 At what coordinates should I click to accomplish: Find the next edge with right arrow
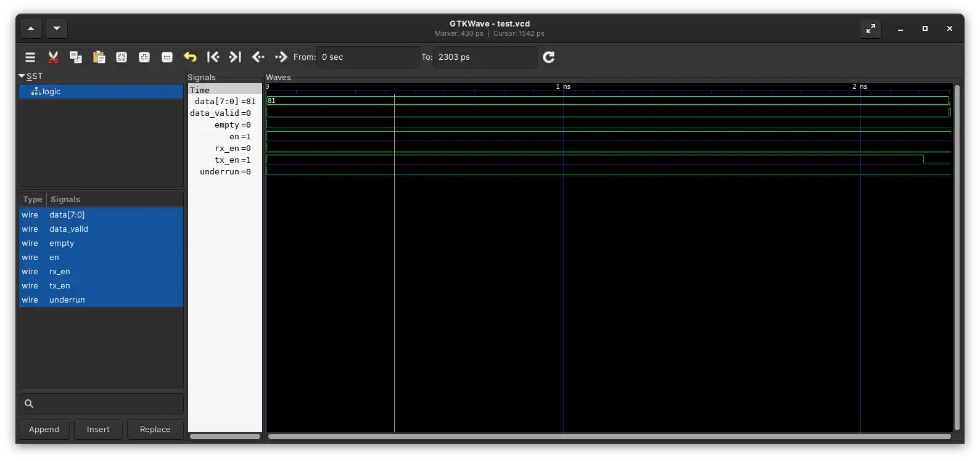[x=281, y=57]
